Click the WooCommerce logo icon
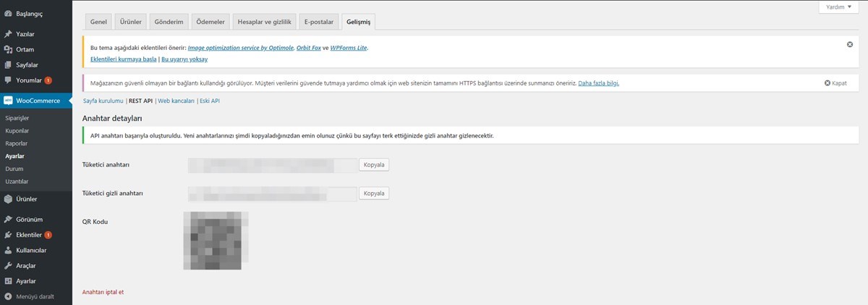868x305 pixels. (8, 101)
